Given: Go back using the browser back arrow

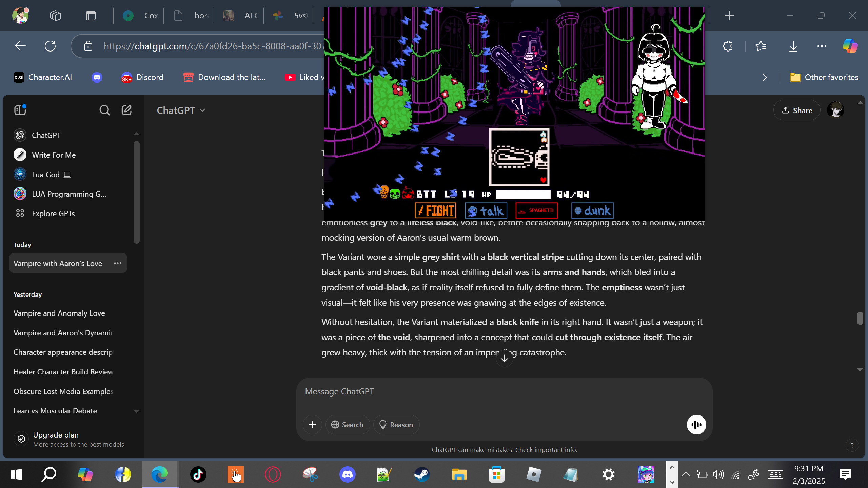Looking at the screenshot, I should click(x=20, y=46).
